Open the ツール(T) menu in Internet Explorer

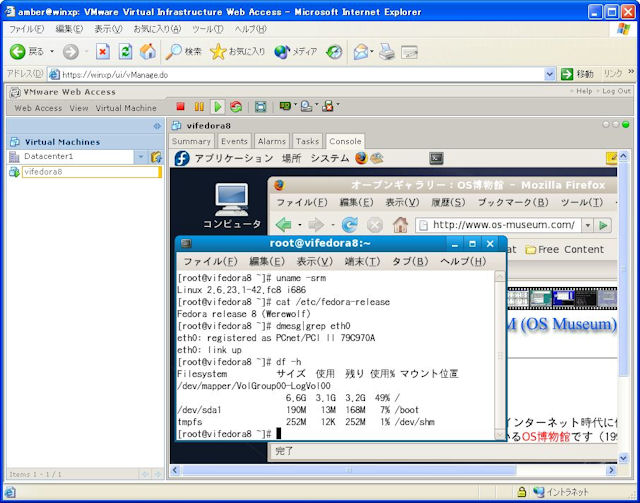(x=208, y=29)
